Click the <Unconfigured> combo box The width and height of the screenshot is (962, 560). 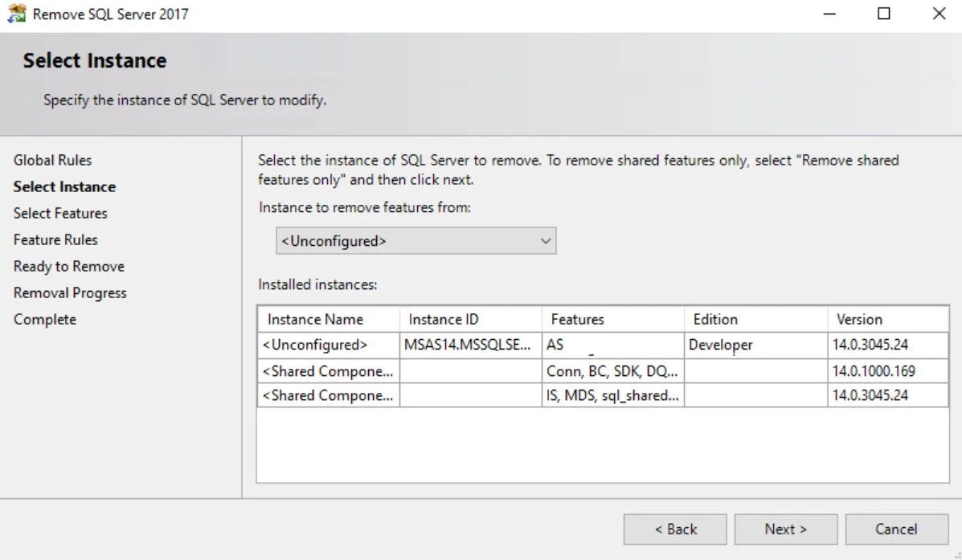click(x=416, y=241)
